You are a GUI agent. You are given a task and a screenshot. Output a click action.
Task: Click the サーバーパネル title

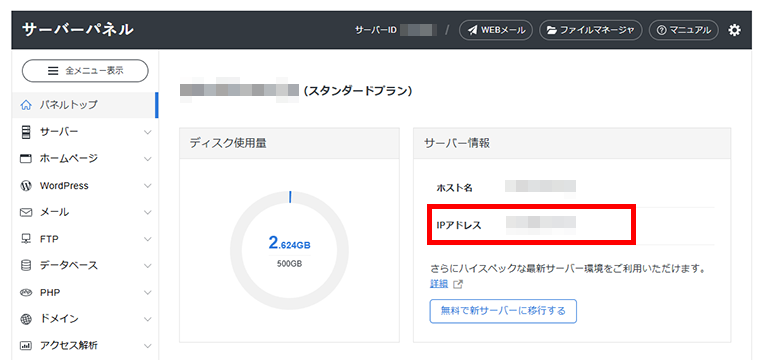[x=78, y=30]
